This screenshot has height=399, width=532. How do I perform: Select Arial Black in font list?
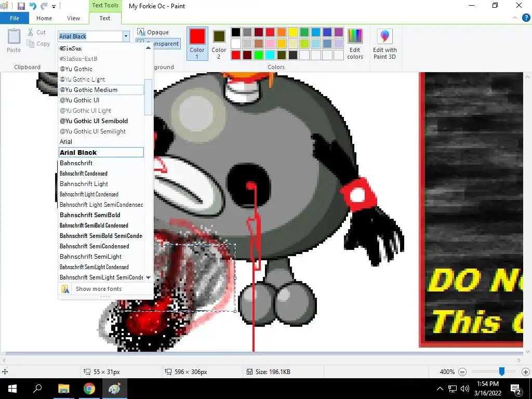[101, 152]
